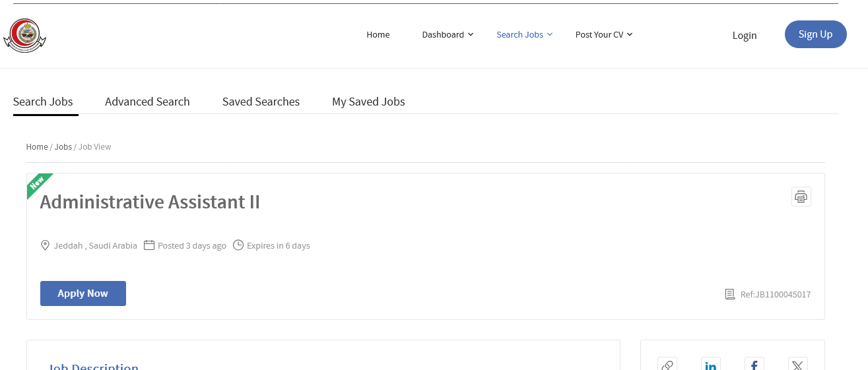Viewport: 868px width, 370px height.
Task: Switch to the Advanced Search tab
Action: click(x=147, y=102)
